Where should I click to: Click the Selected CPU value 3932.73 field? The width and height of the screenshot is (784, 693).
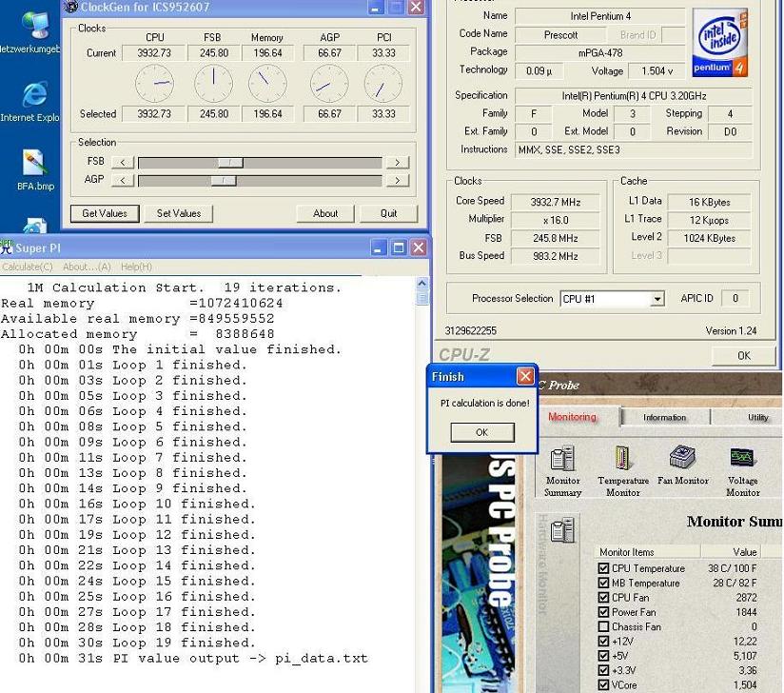[154, 114]
